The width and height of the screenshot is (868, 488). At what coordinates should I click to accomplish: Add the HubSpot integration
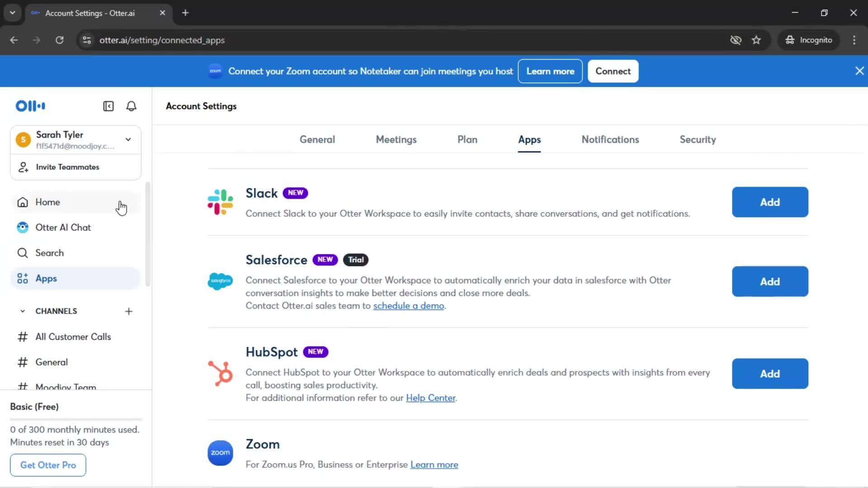tap(770, 374)
